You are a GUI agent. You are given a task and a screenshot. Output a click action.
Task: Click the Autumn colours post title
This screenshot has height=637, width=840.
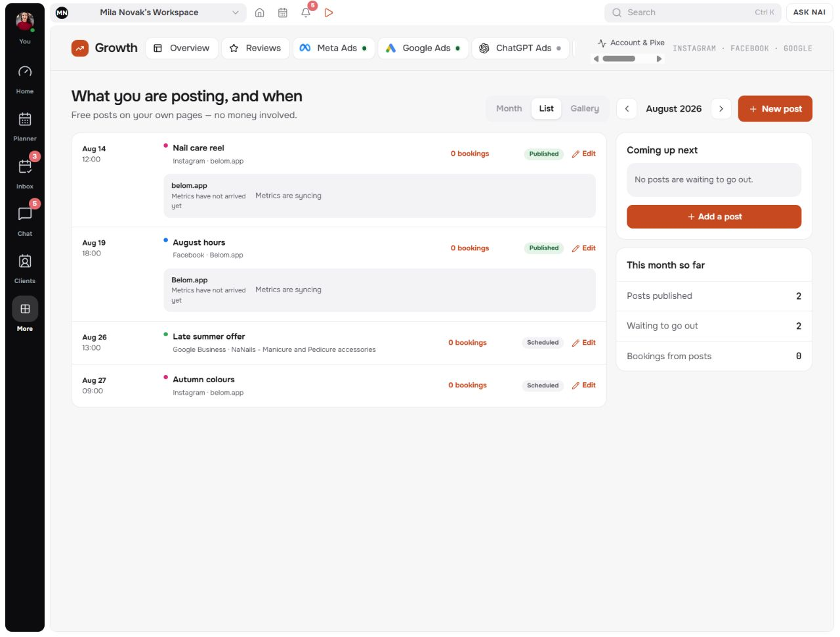pos(203,380)
